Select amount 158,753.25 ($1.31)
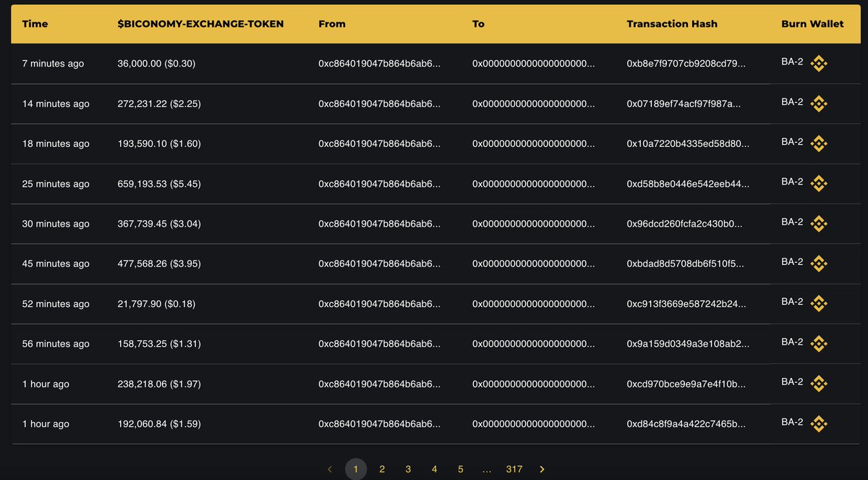The height and width of the screenshot is (480, 868). 159,344
